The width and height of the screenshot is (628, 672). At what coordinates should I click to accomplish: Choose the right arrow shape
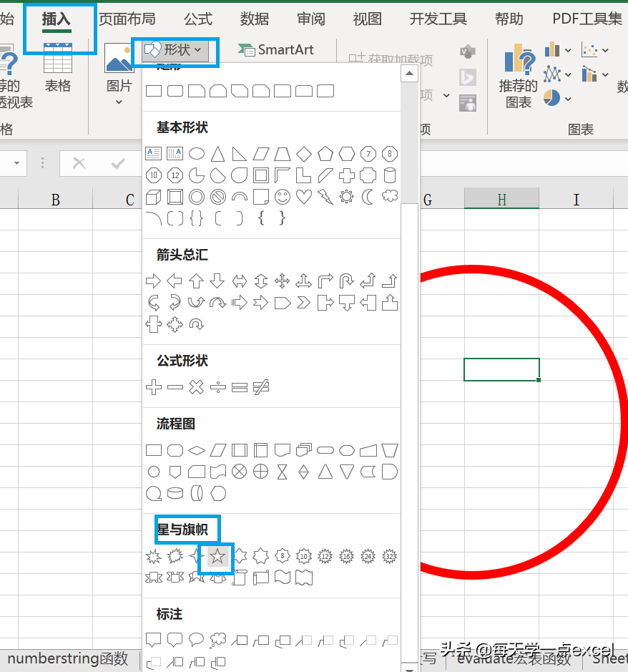pyautogui.click(x=153, y=281)
